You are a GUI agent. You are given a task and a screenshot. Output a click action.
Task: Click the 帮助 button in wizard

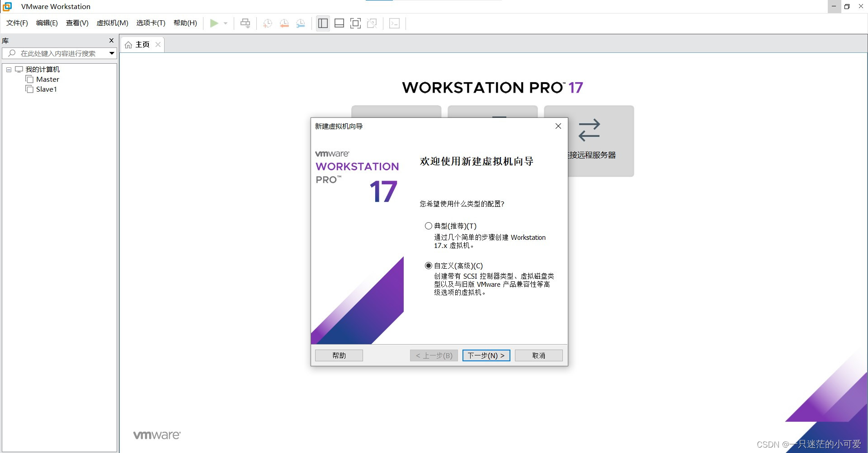[339, 355]
